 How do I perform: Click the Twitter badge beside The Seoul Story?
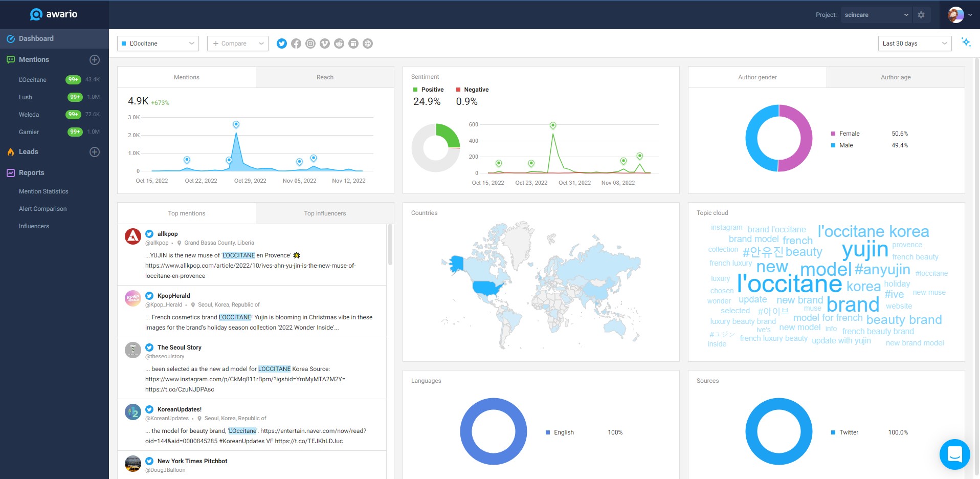coord(149,347)
